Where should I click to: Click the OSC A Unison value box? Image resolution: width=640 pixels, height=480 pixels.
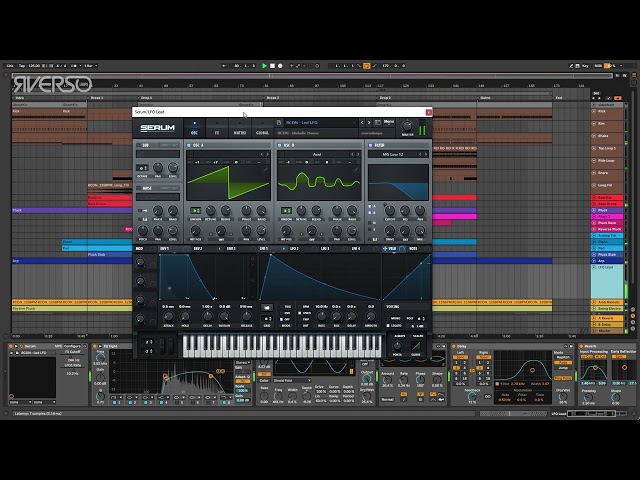196,211
